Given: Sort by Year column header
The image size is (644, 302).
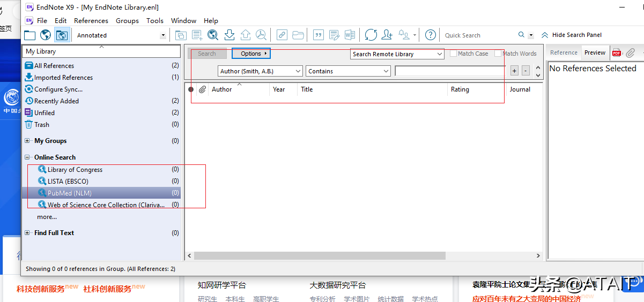Looking at the screenshot, I should click(x=284, y=89).
